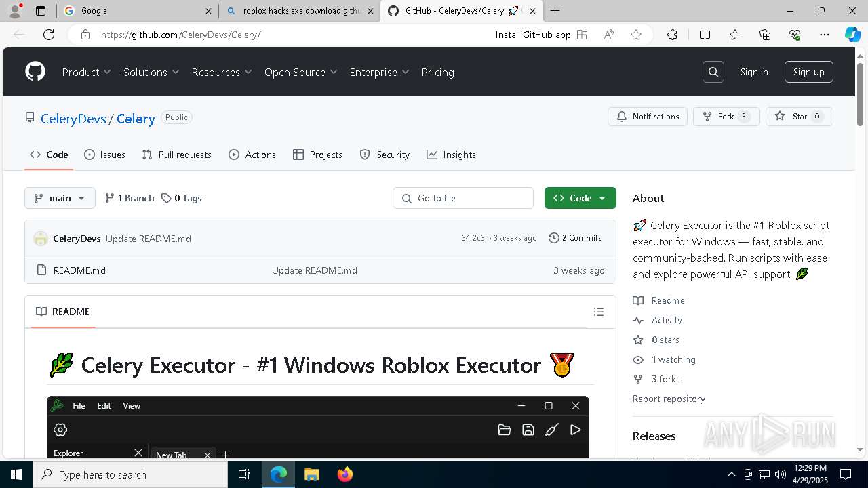
Task: Go to GitHub home via Octocat logo
Action: [x=35, y=72]
